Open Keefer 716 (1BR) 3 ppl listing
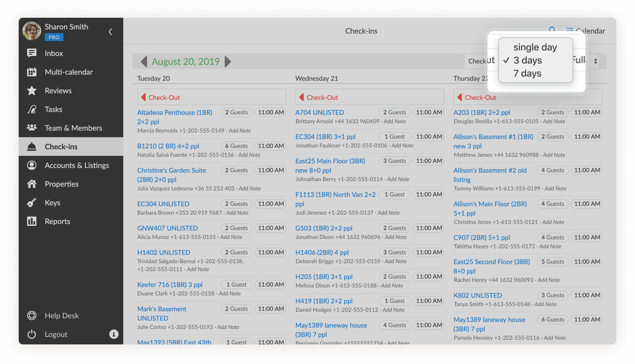This screenshot has width=635, height=364. 170,285
